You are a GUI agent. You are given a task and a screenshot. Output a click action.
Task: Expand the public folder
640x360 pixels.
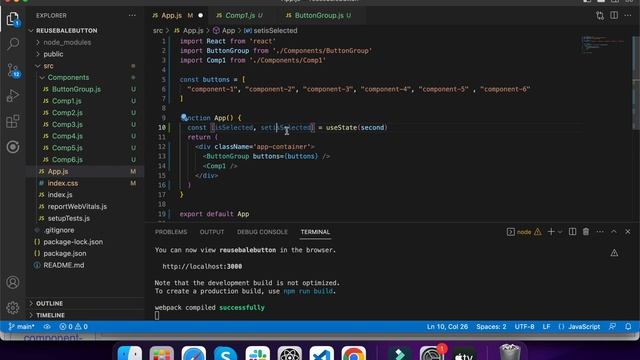pos(53,54)
